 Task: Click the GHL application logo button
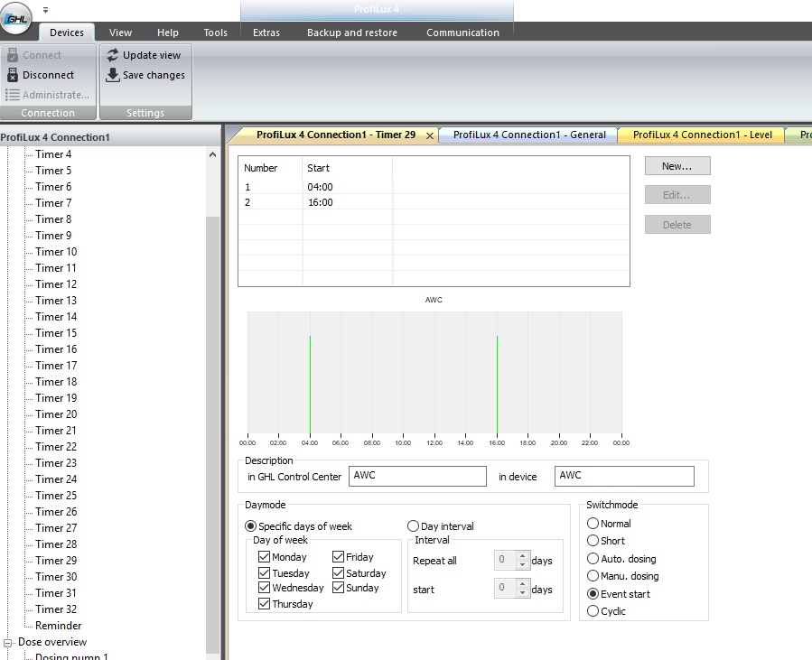pos(16,18)
